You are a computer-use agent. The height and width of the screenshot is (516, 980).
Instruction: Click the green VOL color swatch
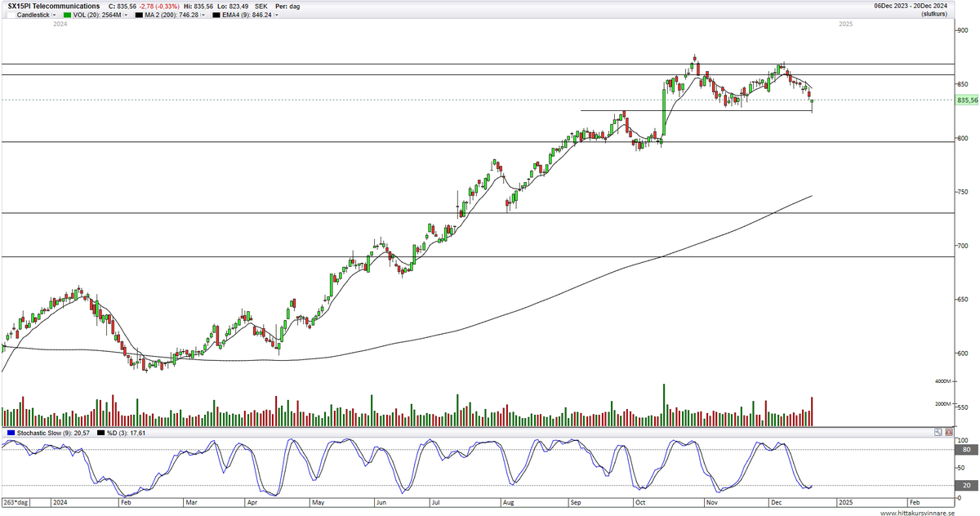pos(67,15)
